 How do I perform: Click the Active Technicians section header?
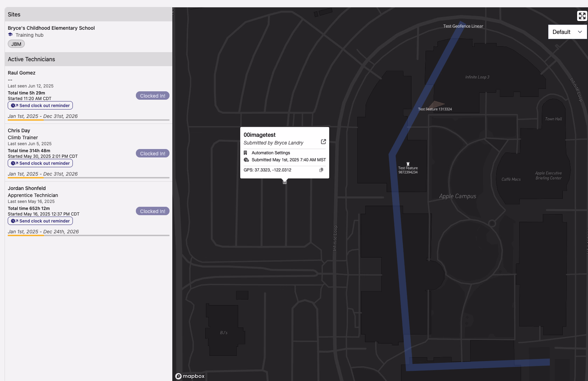coord(89,59)
